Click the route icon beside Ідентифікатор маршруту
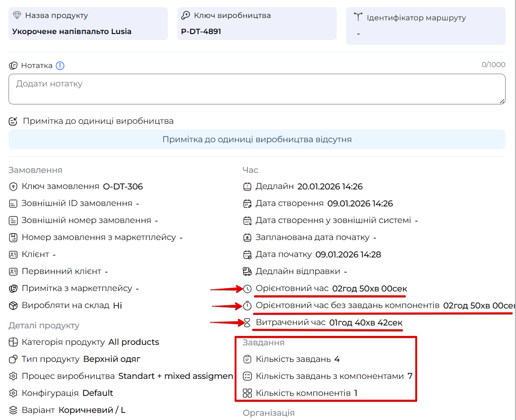The width and height of the screenshot is (516, 420). (x=358, y=17)
